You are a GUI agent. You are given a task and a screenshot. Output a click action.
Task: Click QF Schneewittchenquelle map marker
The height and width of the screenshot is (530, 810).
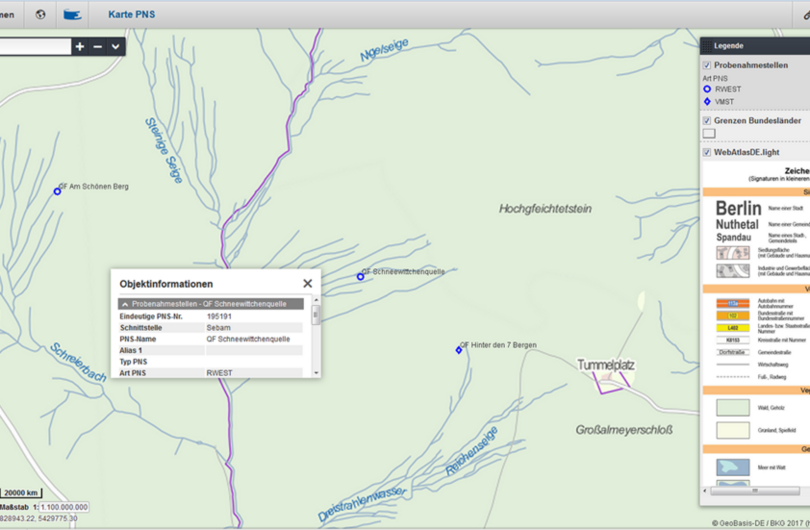point(360,276)
